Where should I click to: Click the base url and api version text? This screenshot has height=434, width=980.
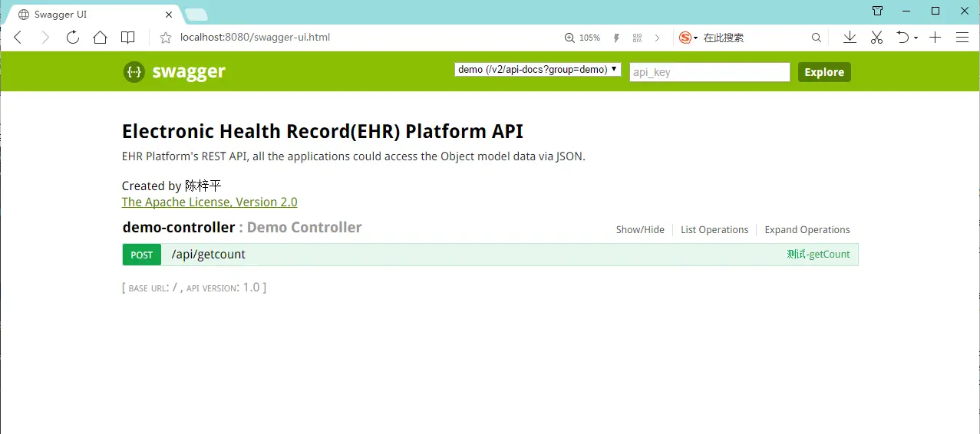pyautogui.click(x=194, y=288)
